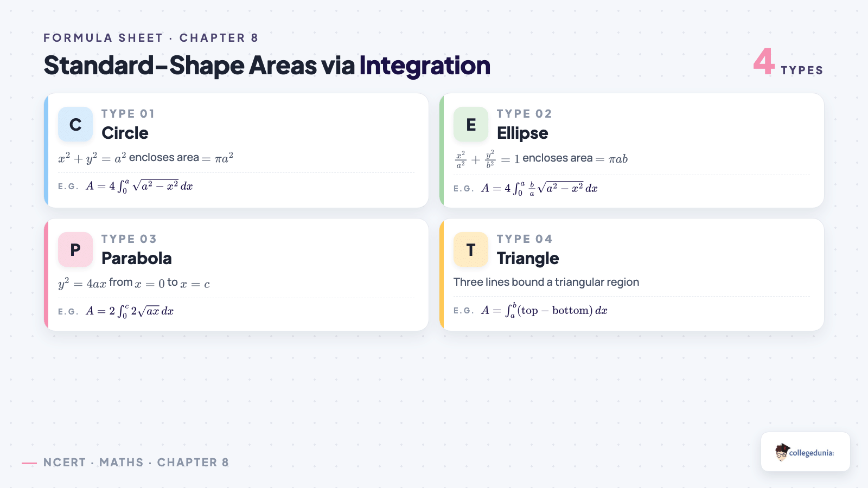Click the pink P parabola icon
Screen dimensions: 868x488
pyautogui.click(x=75, y=249)
